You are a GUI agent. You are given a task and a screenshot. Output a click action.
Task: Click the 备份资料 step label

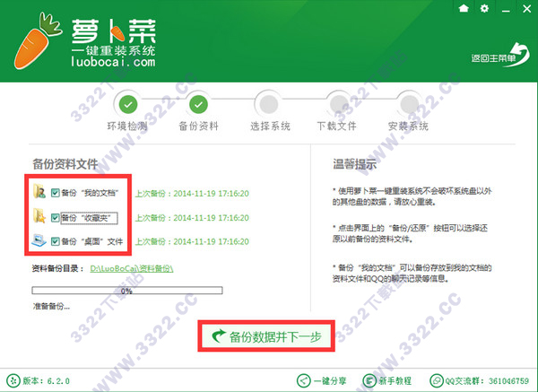199,126
